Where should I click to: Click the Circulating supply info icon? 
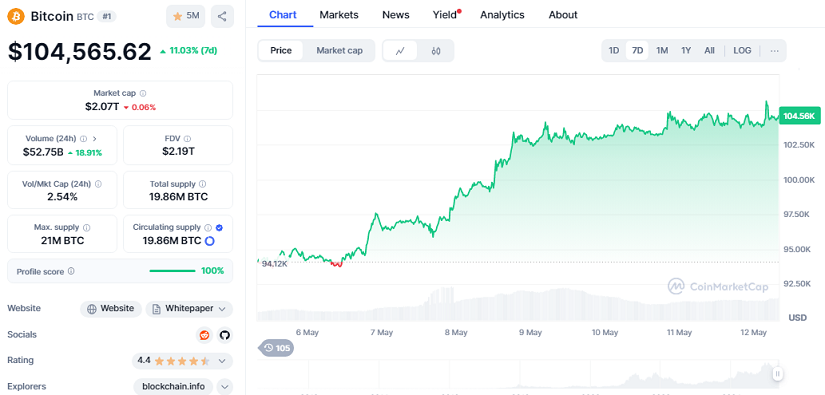click(x=208, y=228)
